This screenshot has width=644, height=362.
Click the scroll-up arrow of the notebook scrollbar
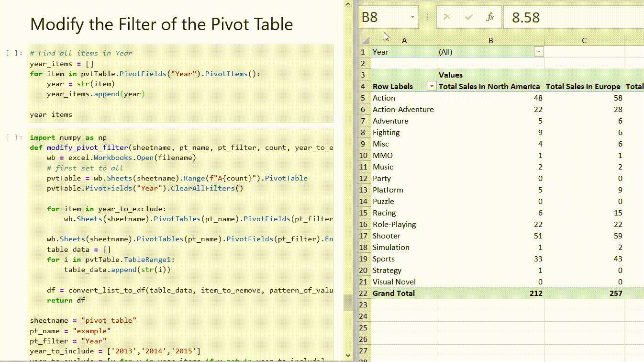348,4
